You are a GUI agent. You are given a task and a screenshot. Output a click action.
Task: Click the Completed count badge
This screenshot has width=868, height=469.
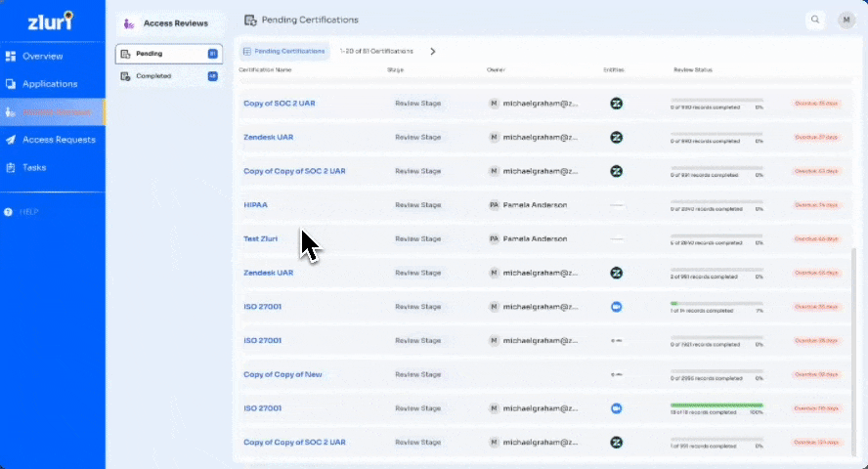pos(212,76)
